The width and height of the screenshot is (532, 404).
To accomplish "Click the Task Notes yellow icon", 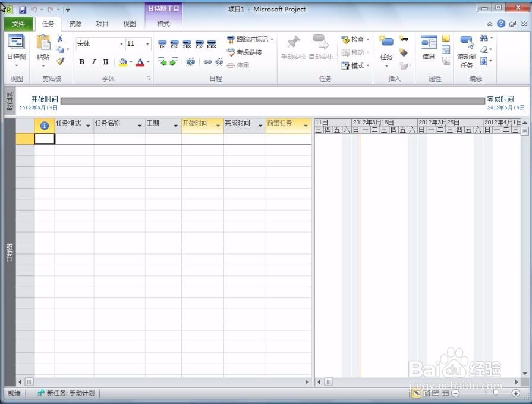I will tap(446, 38).
